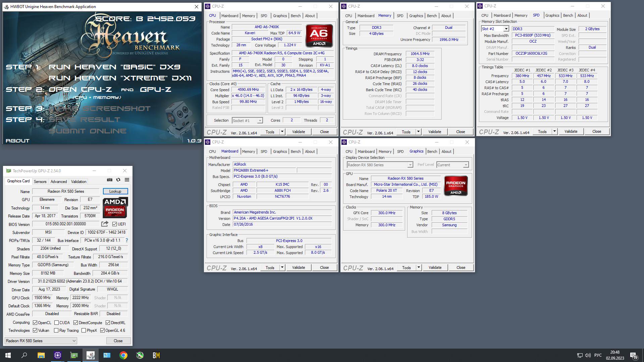This screenshot has height=362, width=644.
Task: Toggle the PhysX checkbox
Action: (x=84, y=330)
